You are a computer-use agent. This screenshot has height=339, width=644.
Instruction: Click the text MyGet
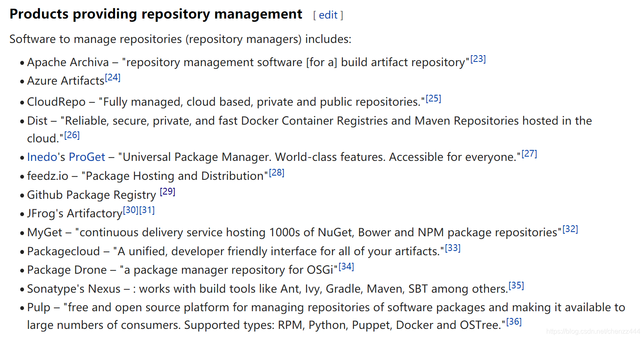(x=45, y=232)
